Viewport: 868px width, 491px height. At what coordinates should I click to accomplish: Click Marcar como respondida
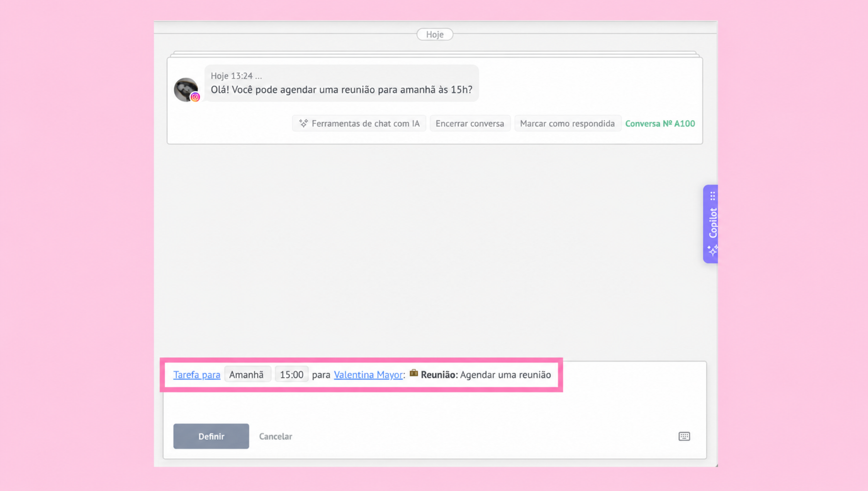pyautogui.click(x=567, y=123)
